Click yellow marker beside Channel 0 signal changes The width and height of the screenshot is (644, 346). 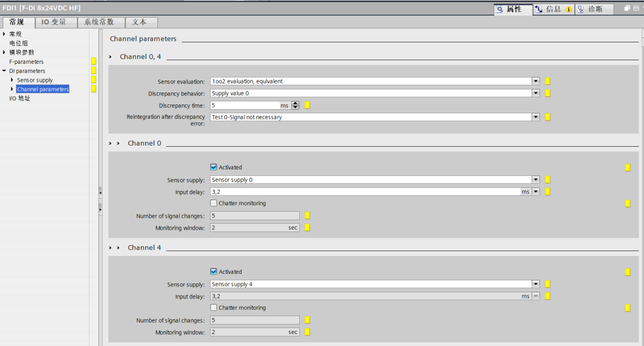tap(307, 215)
